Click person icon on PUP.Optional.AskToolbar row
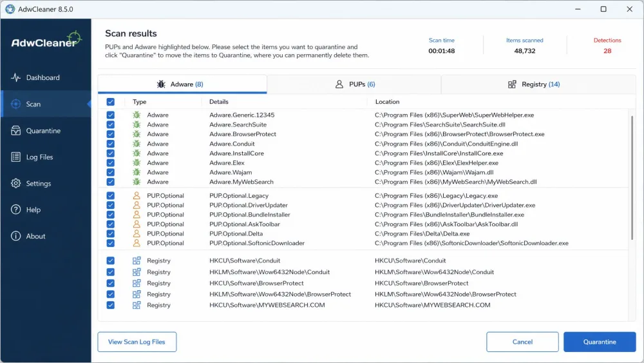Screen dimensions: 644x363 [x=137, y=224]
